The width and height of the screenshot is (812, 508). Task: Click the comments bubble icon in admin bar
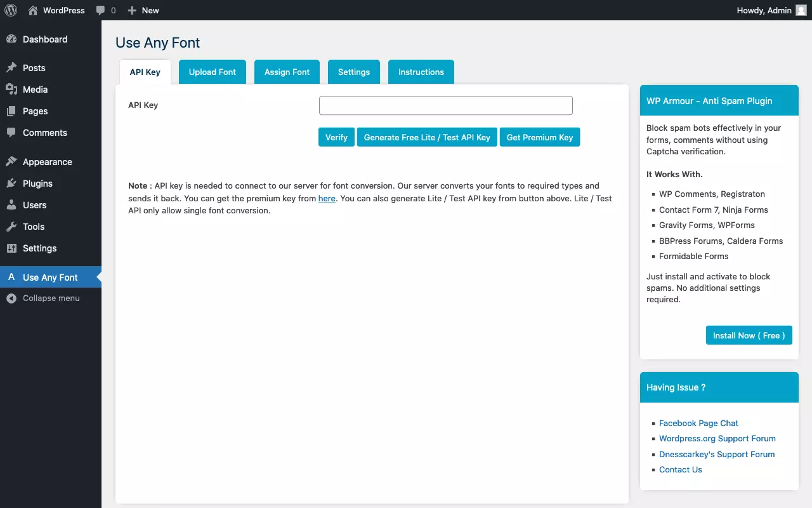point(101,10)
